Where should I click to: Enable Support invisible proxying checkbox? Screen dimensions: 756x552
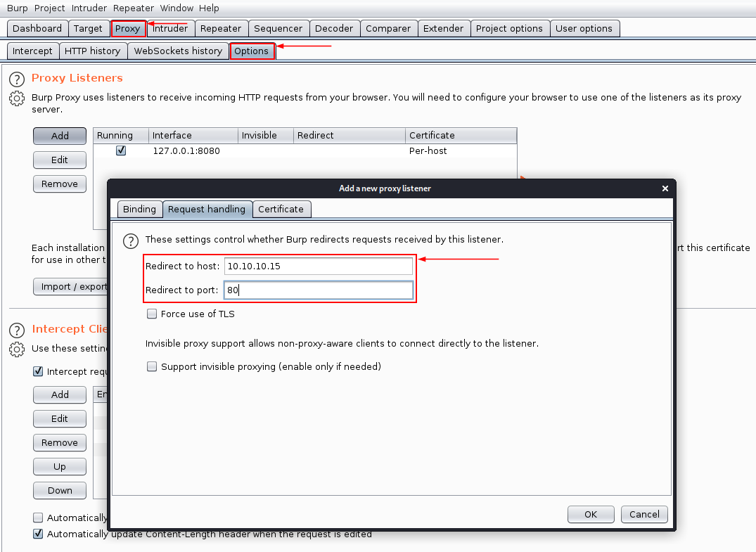152,367
